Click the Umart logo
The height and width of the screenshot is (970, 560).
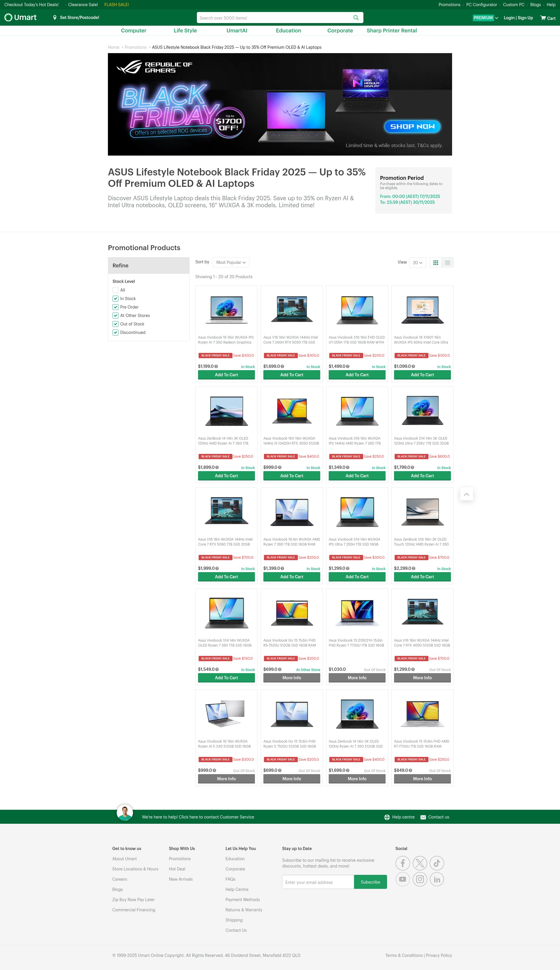pyautogui.click(x=20, y=17)
